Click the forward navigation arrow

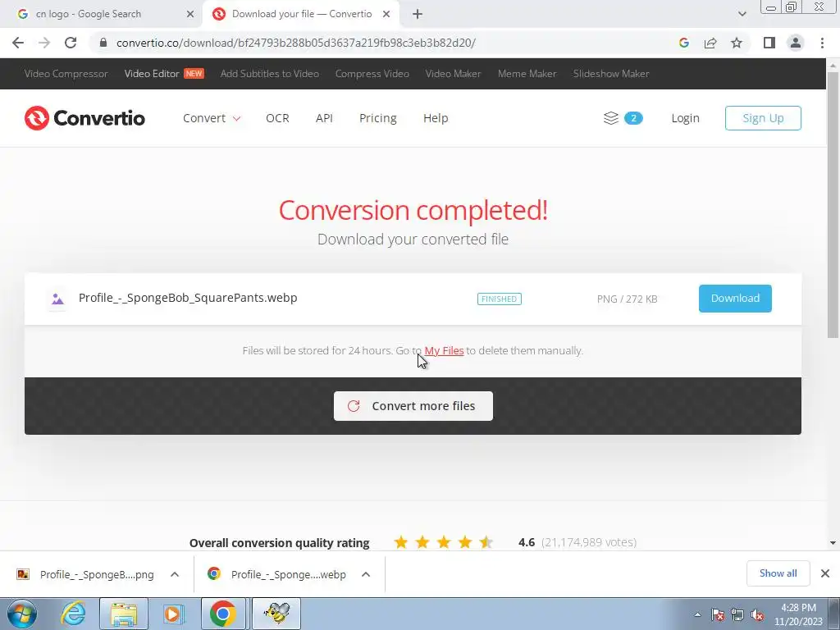tap(44, 43)
